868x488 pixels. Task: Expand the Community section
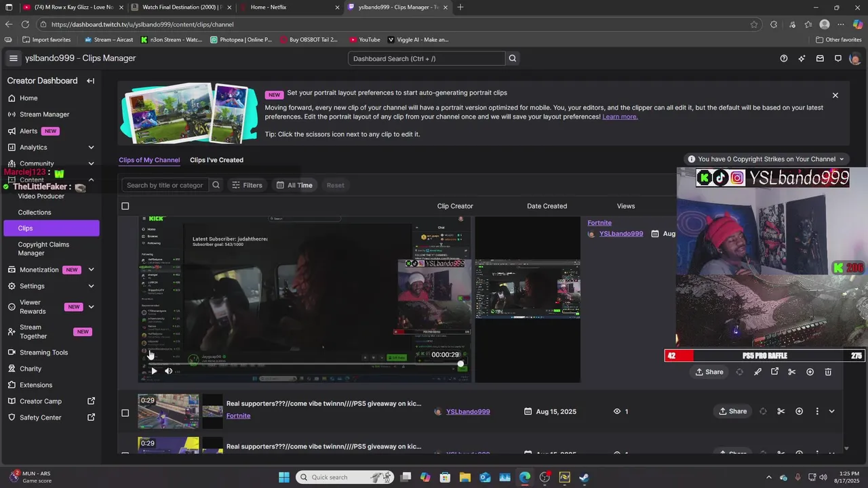91,163
